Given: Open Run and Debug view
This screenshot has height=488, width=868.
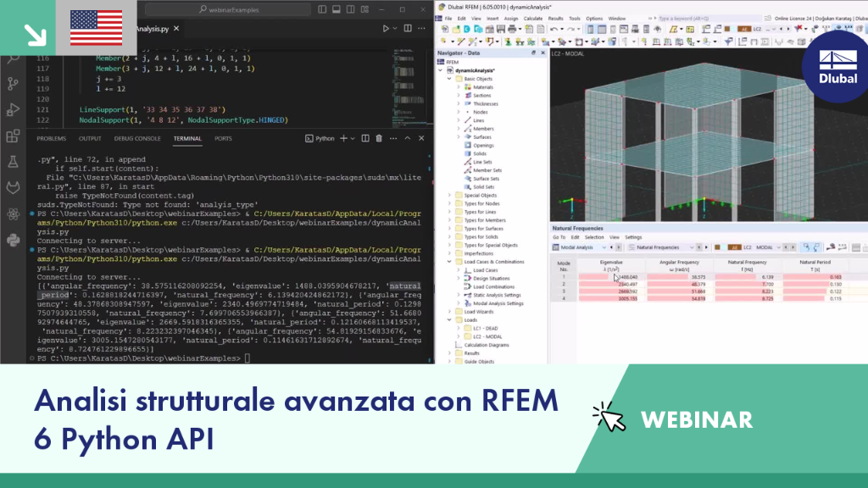Looking at the screenshot, I should [14, 109].
